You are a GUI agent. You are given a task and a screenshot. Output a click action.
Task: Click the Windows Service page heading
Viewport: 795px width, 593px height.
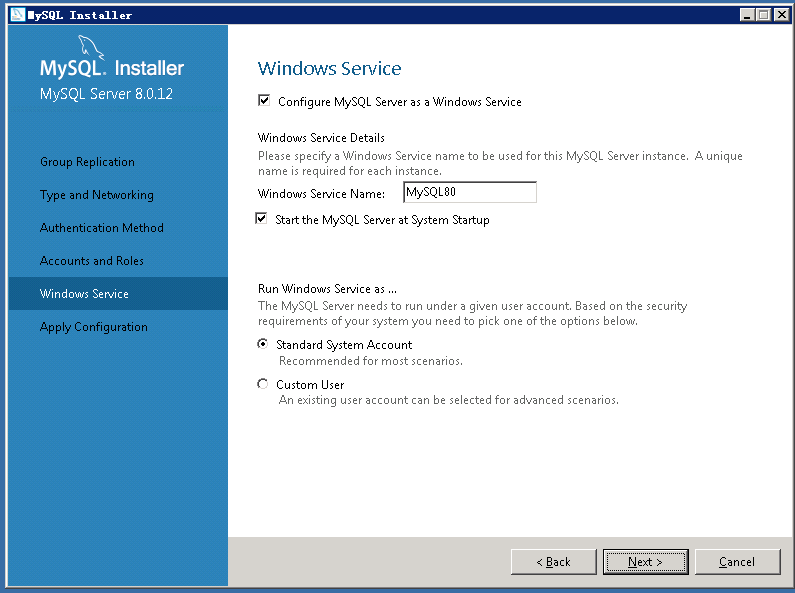point(330,68)
